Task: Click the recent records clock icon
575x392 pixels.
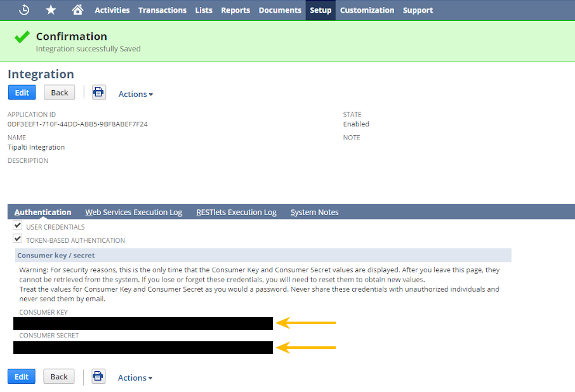Action: (x=24, y=10)
